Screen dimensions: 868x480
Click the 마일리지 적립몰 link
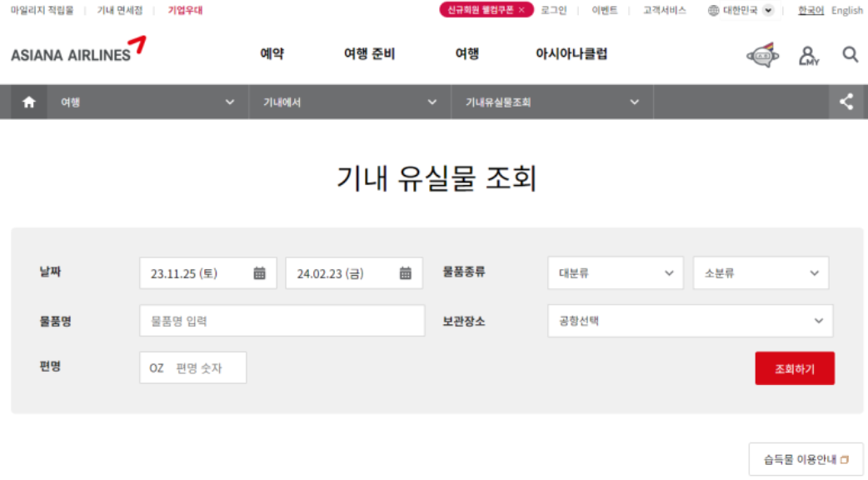click(42, 11)
